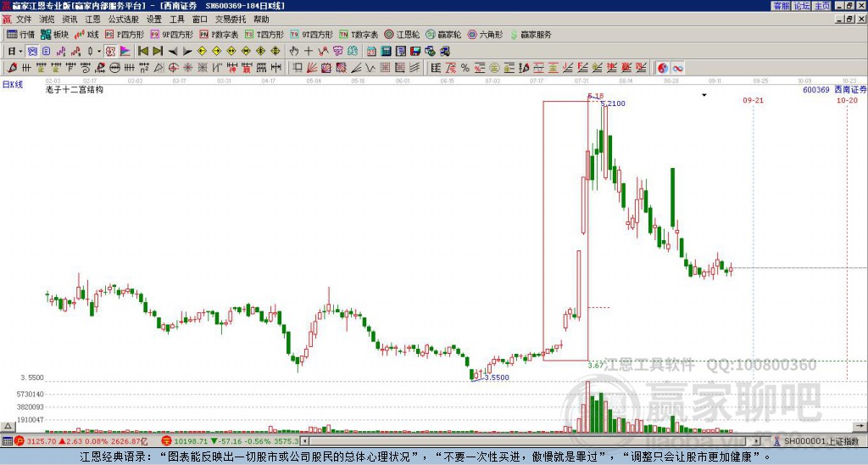Open the P四方形 tool

point(125,34)
